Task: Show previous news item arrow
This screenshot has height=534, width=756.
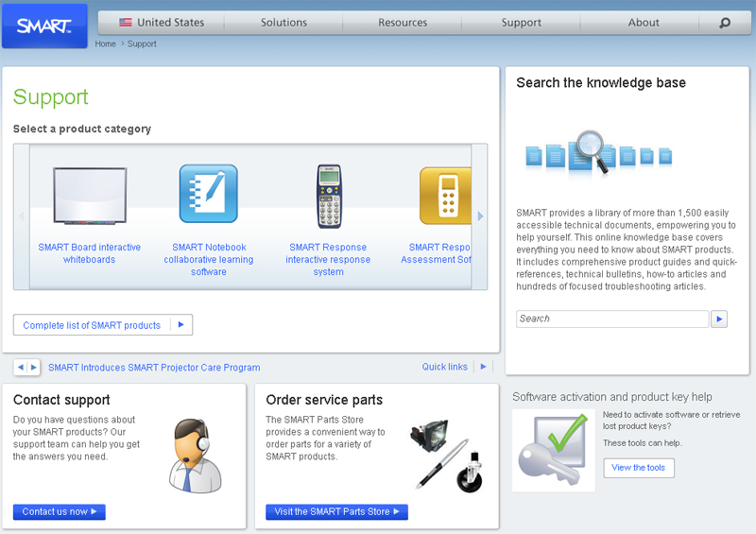Action: [x=20, y=367]
